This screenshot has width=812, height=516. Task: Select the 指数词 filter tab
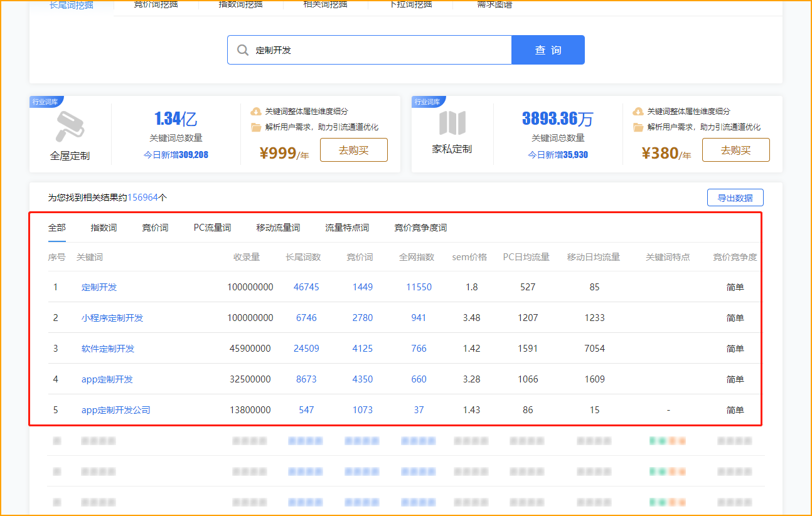104,228
